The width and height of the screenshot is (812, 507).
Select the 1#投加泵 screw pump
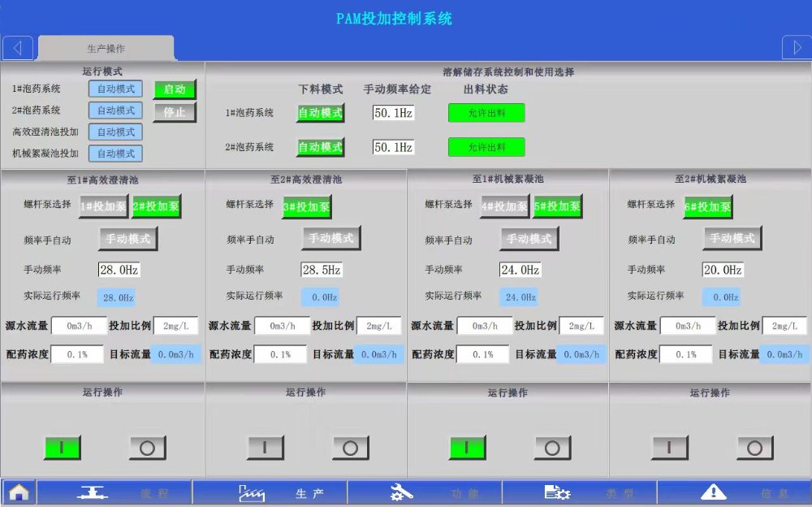103,207
